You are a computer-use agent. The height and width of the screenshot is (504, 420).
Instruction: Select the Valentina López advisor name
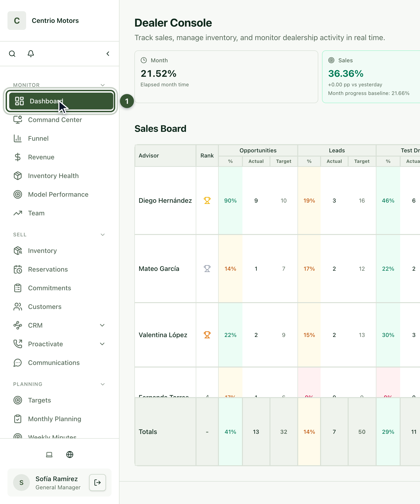tap(163, 335)
